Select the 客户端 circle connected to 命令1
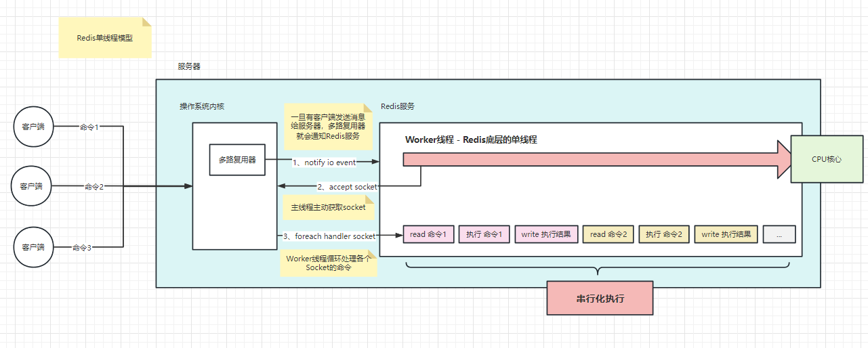 click(33, 127)
